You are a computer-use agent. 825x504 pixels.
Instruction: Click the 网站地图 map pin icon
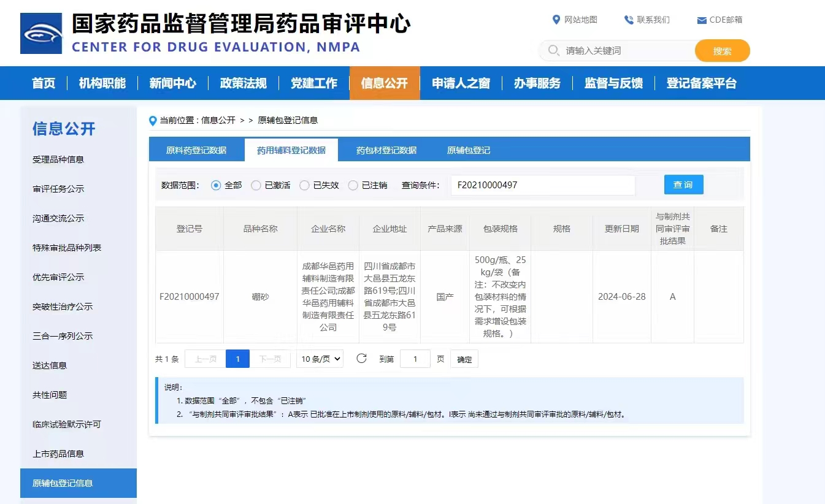click(x=556, y=20)
